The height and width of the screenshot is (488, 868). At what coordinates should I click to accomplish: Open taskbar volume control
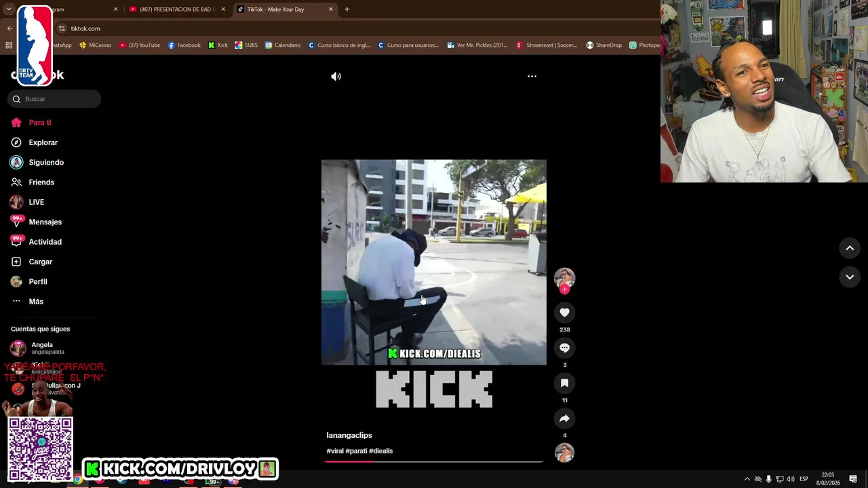click(x=791, y=479)
